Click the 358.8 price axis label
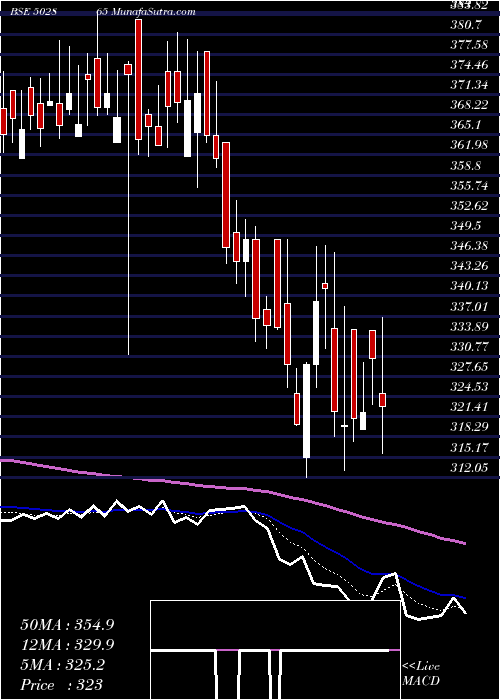 (466, 166)
